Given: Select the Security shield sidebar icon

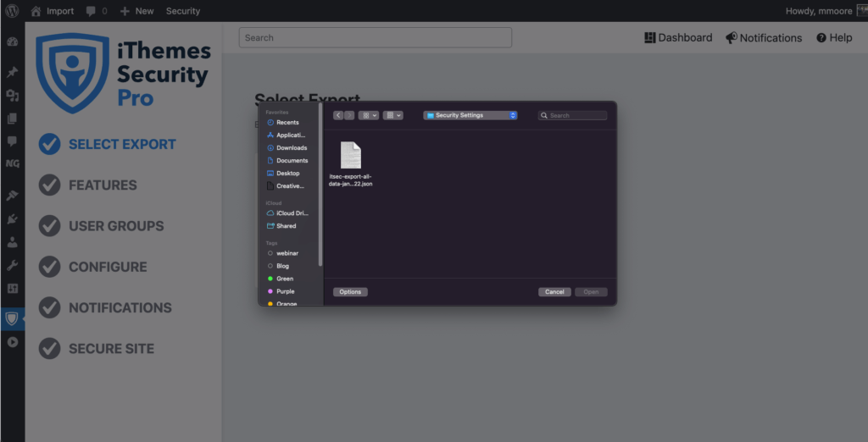Looking at the screenshot, I should coord(12,318).
